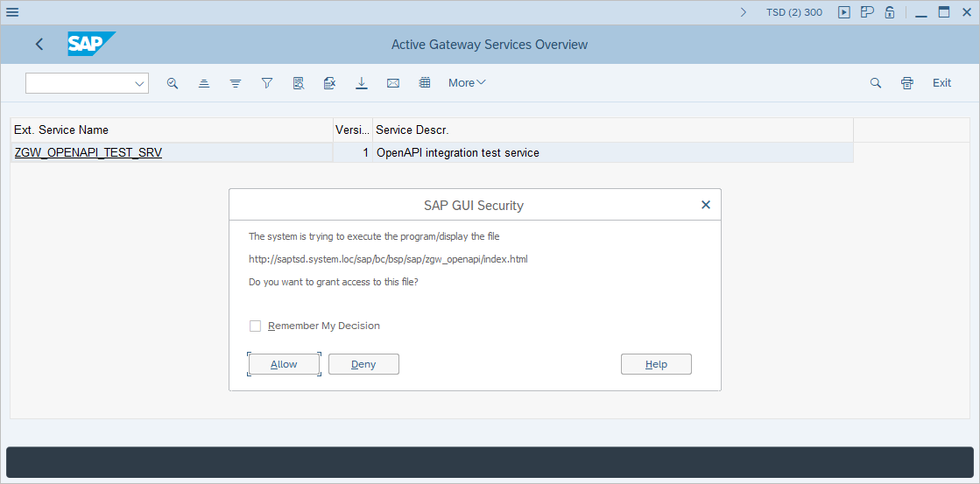Open print preview of the list
Image resolution: width=980 pixels, height=484 pixels.
click(x=299, y=83)
